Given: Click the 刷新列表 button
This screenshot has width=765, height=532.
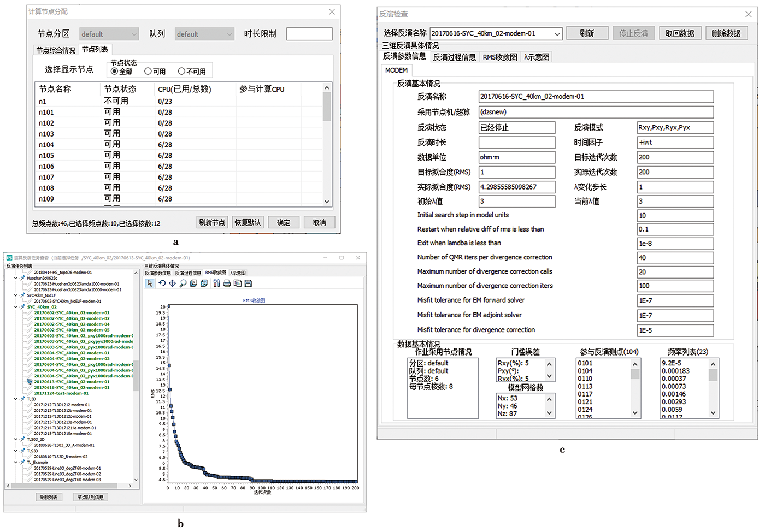Looking at the screenshot, I should (x=49, y=497).
